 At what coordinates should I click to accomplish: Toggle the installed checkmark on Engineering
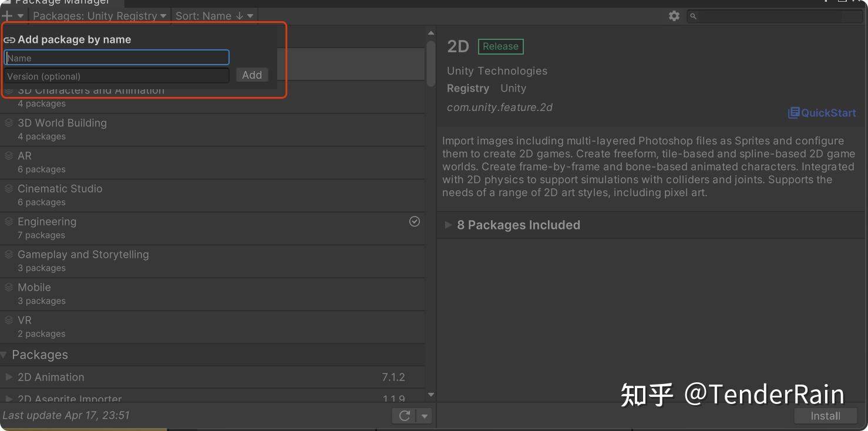[x=415, y=221]
